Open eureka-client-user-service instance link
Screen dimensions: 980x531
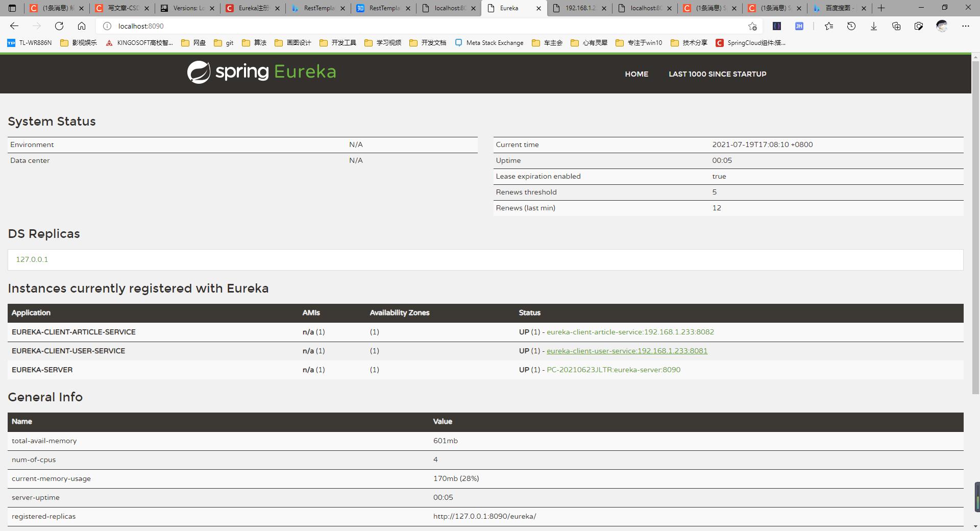[x=627, y=351]
